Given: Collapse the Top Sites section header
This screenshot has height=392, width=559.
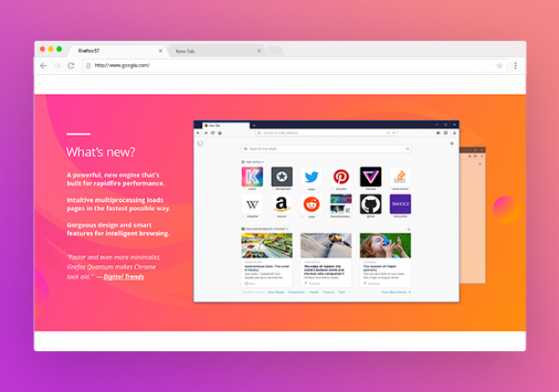Looking at the screenshot, I should click(253, 162).
